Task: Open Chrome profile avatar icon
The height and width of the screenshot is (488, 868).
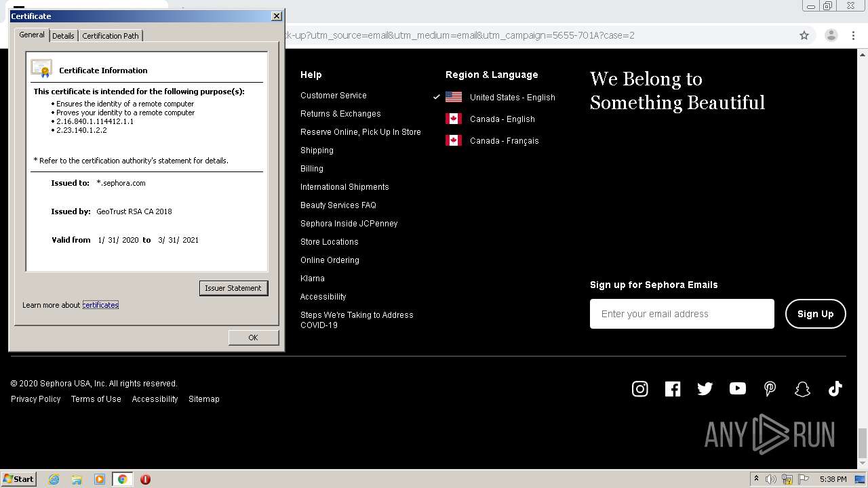Action: (831, 35)
